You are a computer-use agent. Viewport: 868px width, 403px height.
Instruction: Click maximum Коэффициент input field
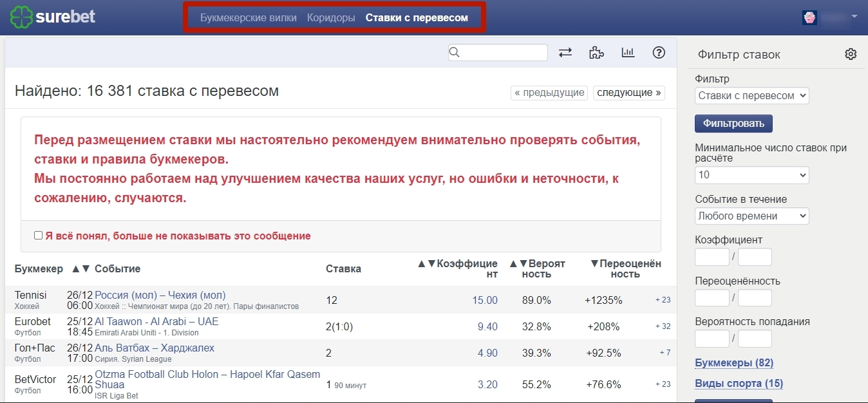coord(755,257)
